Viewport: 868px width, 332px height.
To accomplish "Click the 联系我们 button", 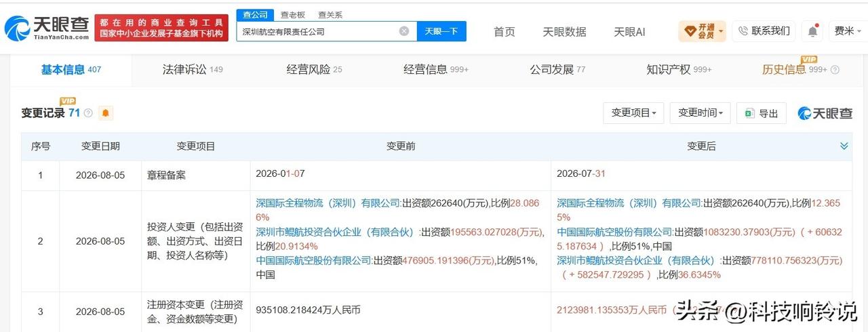I will coord(764,31).
